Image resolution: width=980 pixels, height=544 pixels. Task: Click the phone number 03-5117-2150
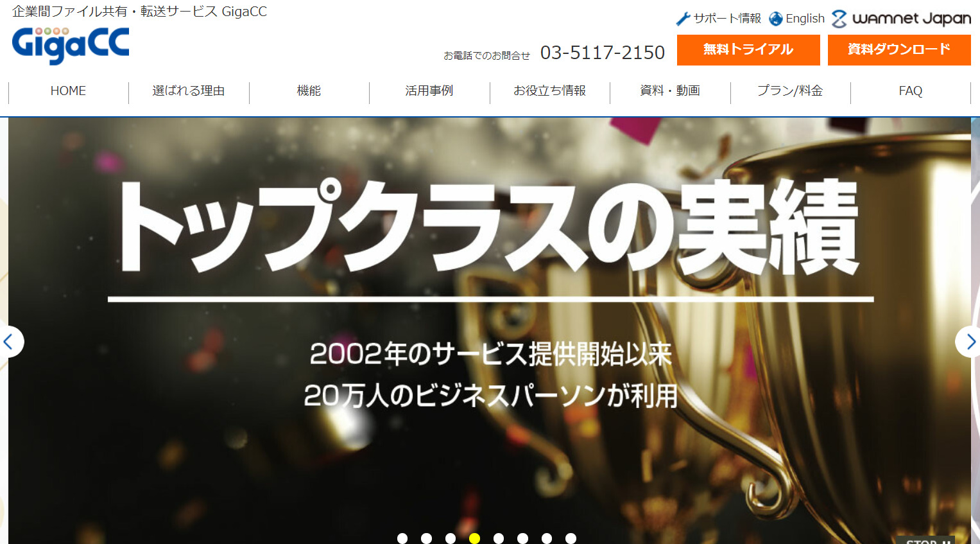click(602, 53)
